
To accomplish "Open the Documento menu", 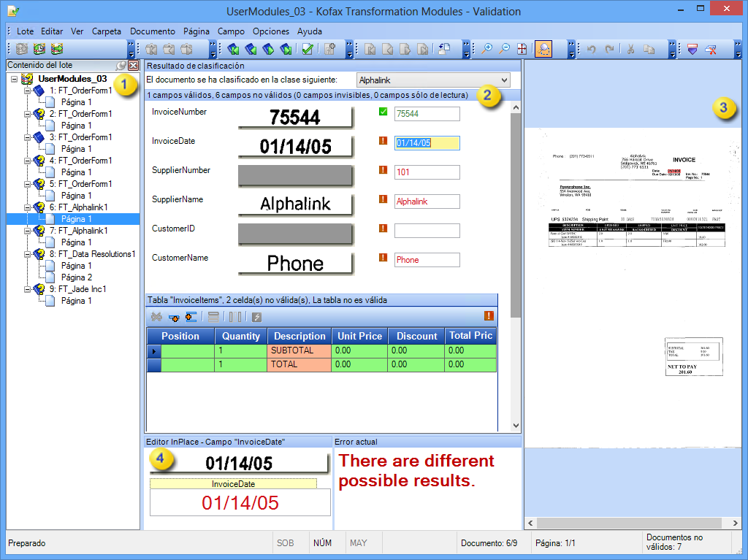I will (x=152, y=31).
